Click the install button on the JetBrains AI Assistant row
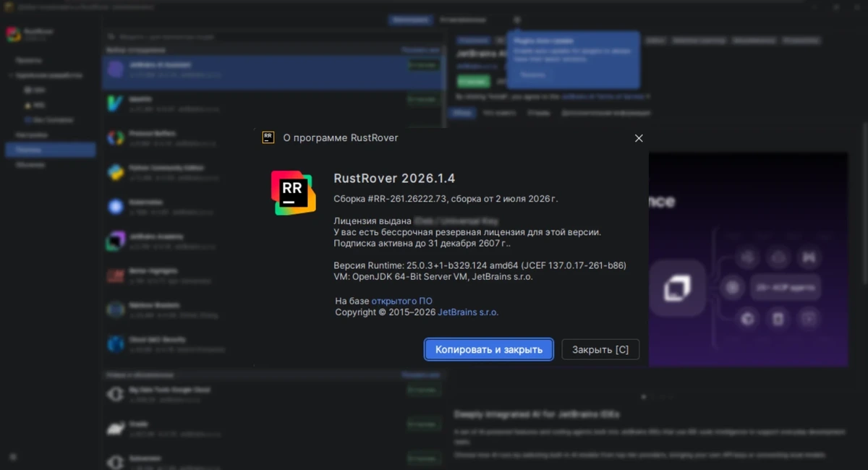 click(423, 65)
